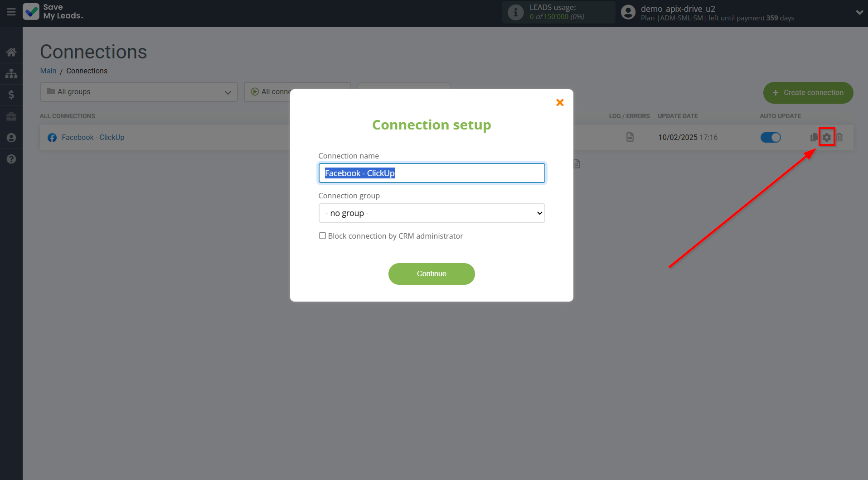The height and width of the screenshot is (480, 868).
Task: Go to Home via sidebar icon
Action: [x=11, y=52]
